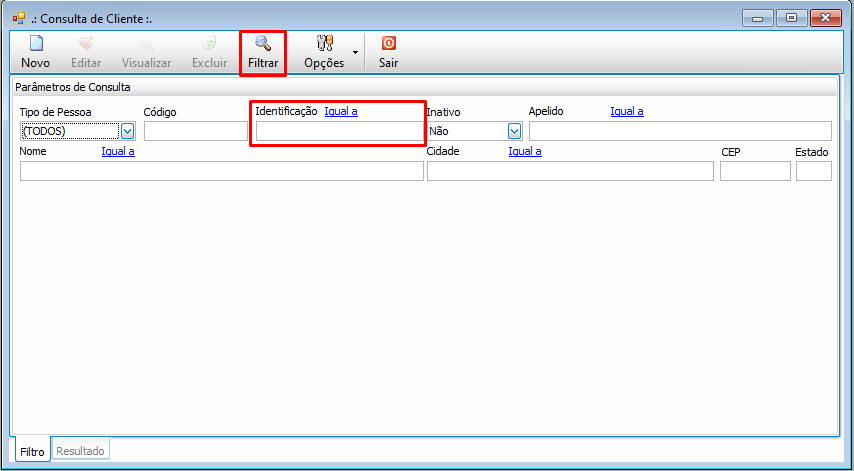Run search with the Filtrar button
The width and height of the screenshot is (854, 471).
(264, 52)
